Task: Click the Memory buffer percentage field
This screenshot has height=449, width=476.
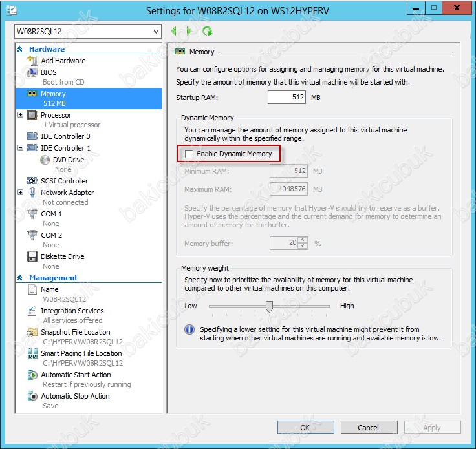Action: [284, 243]
